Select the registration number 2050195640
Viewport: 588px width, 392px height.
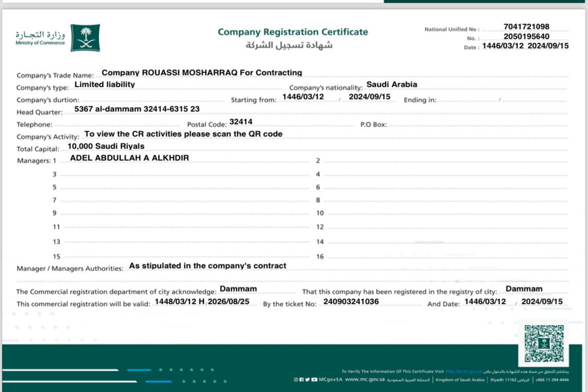[x=526, y=36]
